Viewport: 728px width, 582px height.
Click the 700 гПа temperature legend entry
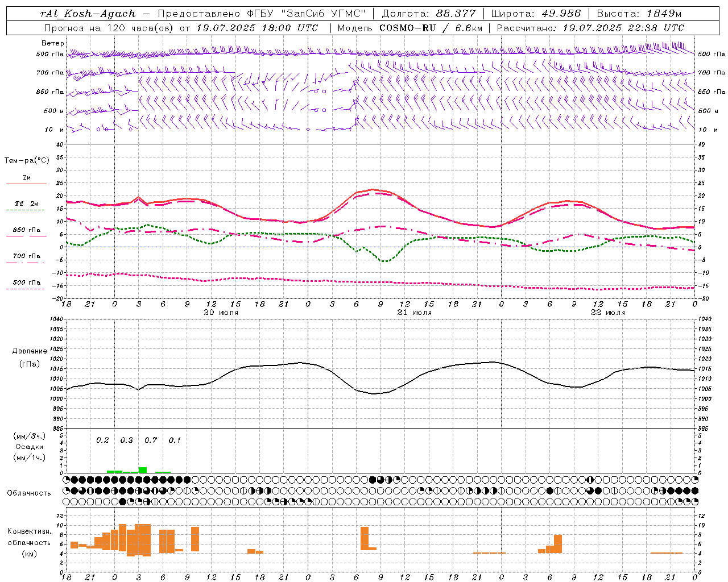click(27, 256)
